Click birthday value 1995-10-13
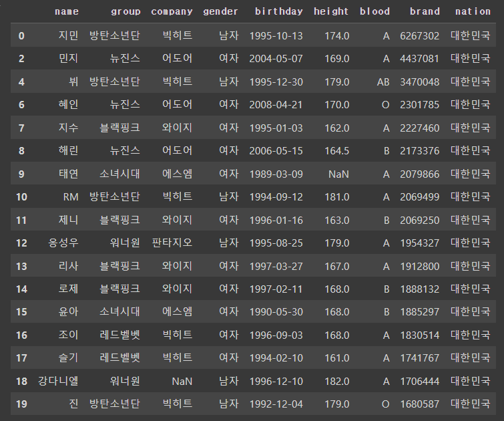 click(276, 35)
